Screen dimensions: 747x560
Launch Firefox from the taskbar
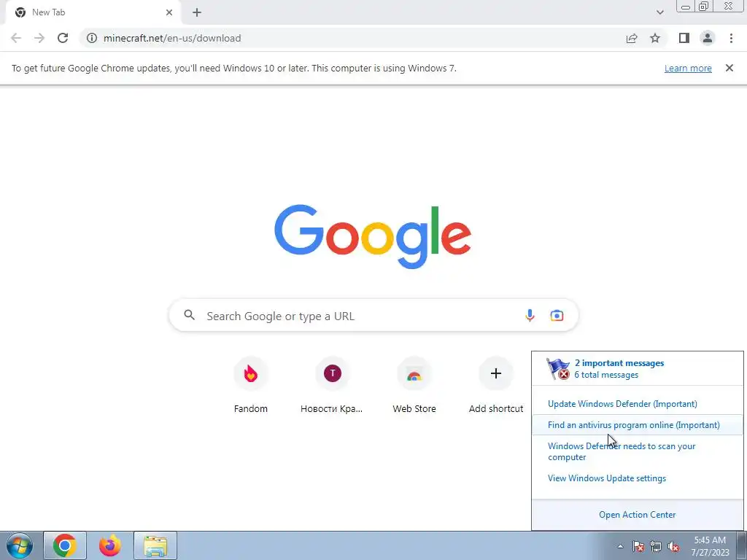pos(110,545)
